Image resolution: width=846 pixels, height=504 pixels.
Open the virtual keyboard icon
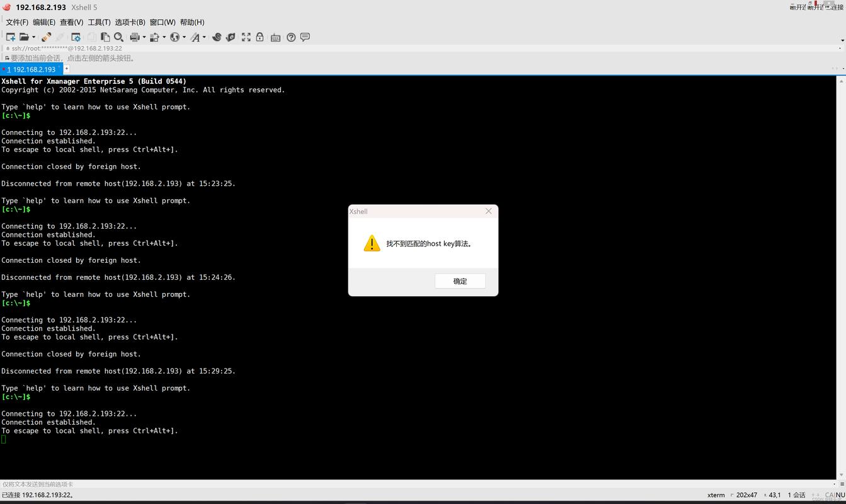click(275, 38)
